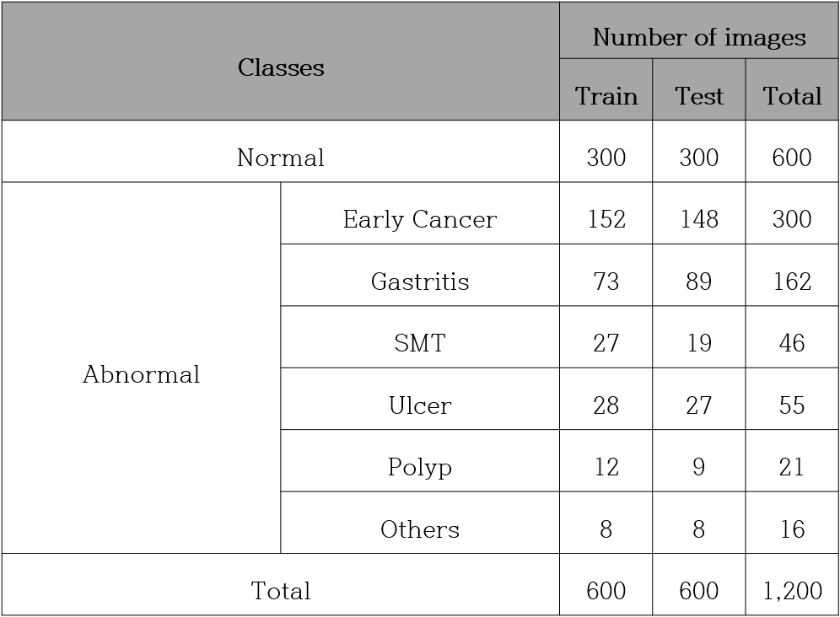840x617 pixels.
Task: Click the Ulcer row label
Action: pyautogui.click(x=420, y=399)
